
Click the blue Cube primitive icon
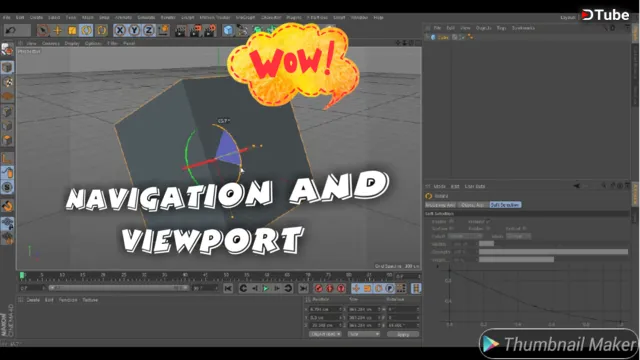tap(228, 30)
